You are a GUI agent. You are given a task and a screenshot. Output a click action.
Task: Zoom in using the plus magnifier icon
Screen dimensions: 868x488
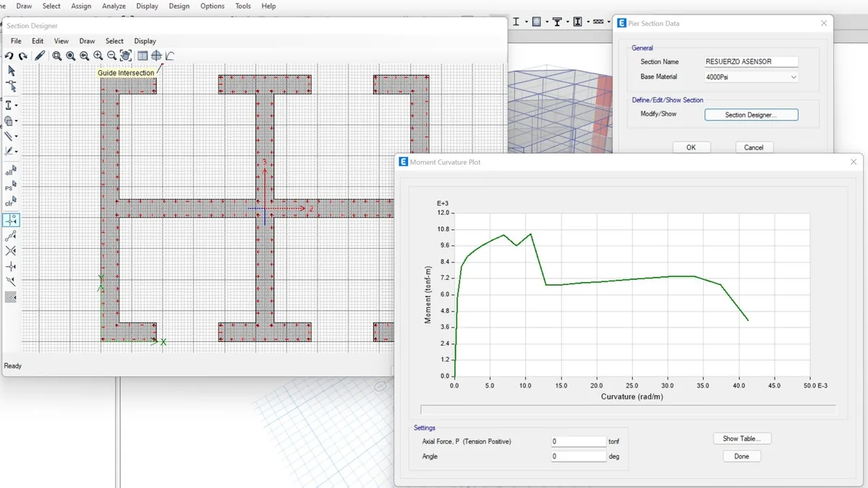click(98, 56)
